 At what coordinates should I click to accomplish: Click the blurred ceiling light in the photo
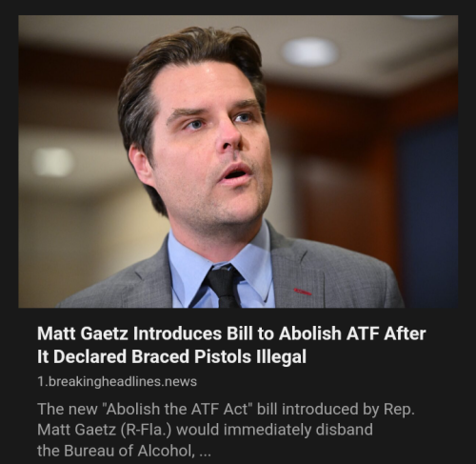pyautogui.click(x=308, y=51)
